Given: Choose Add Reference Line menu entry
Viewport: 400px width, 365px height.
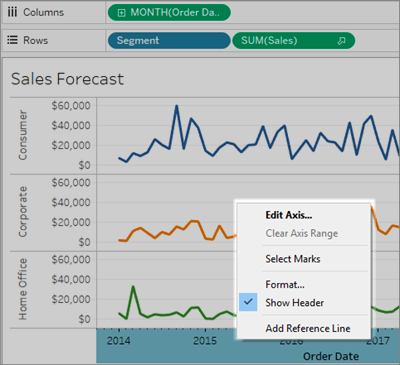Looking at the screenshot, I should (308, 328).
